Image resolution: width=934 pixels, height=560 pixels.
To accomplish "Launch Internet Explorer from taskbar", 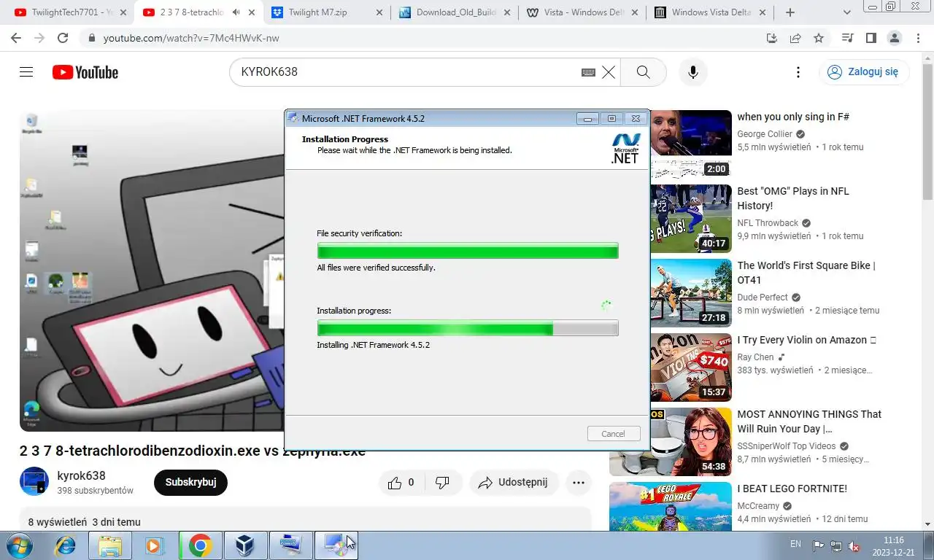I will (x=65, y=545).
